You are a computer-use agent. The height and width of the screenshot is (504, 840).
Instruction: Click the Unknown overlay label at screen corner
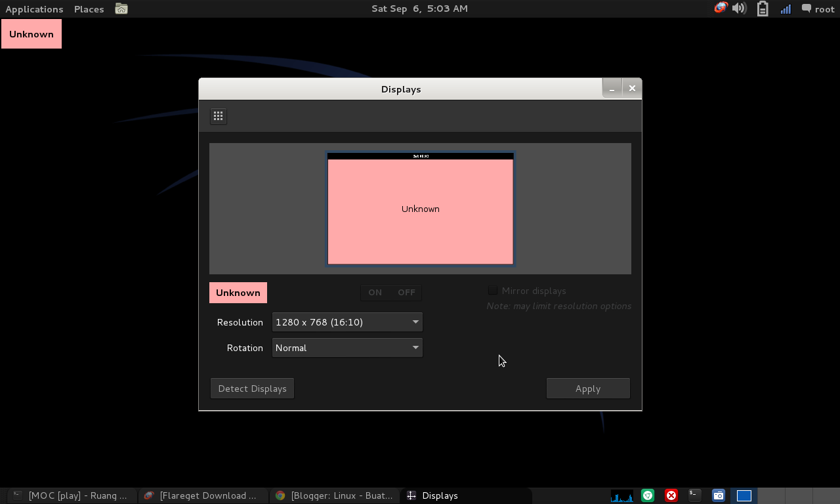click(x=31, y=34)
